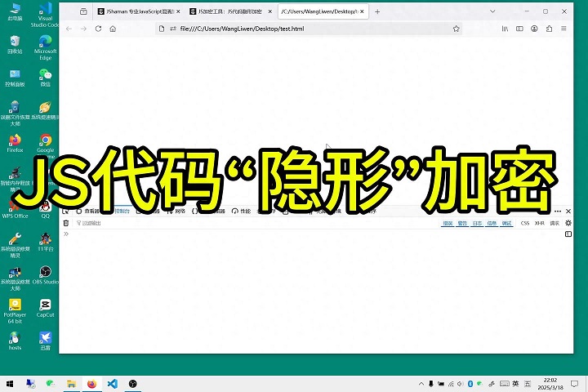588x392 pixels.
Task: Bookmark this page with the star icon
Action: (456, 29)
